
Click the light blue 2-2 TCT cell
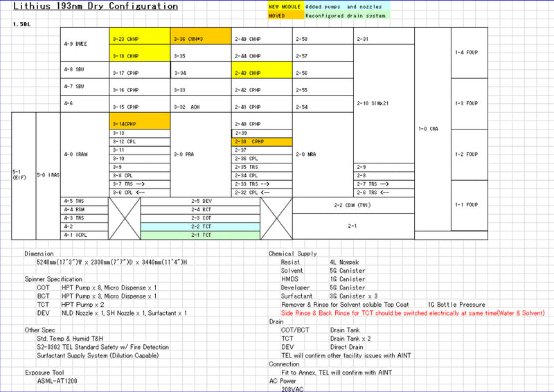click(200, 226)
